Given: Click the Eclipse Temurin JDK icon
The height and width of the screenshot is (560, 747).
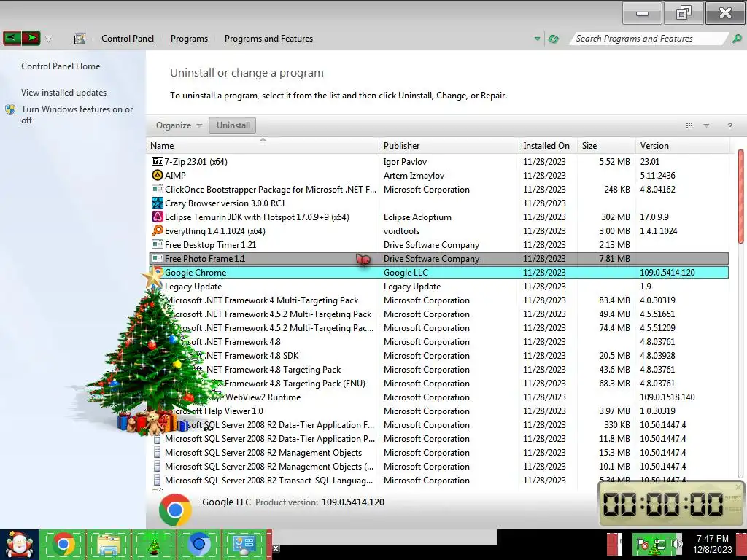Looking at the screenshot, I should click(x=158, y=217).
